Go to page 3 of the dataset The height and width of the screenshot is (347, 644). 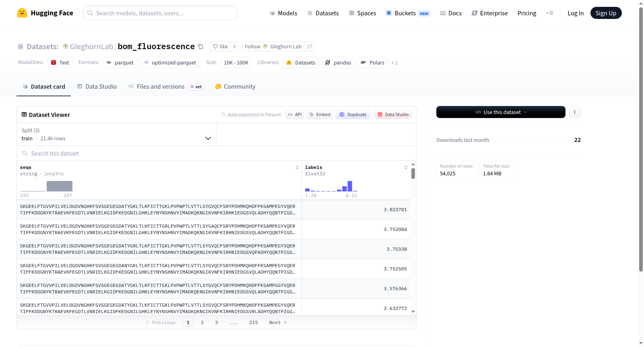217,322
